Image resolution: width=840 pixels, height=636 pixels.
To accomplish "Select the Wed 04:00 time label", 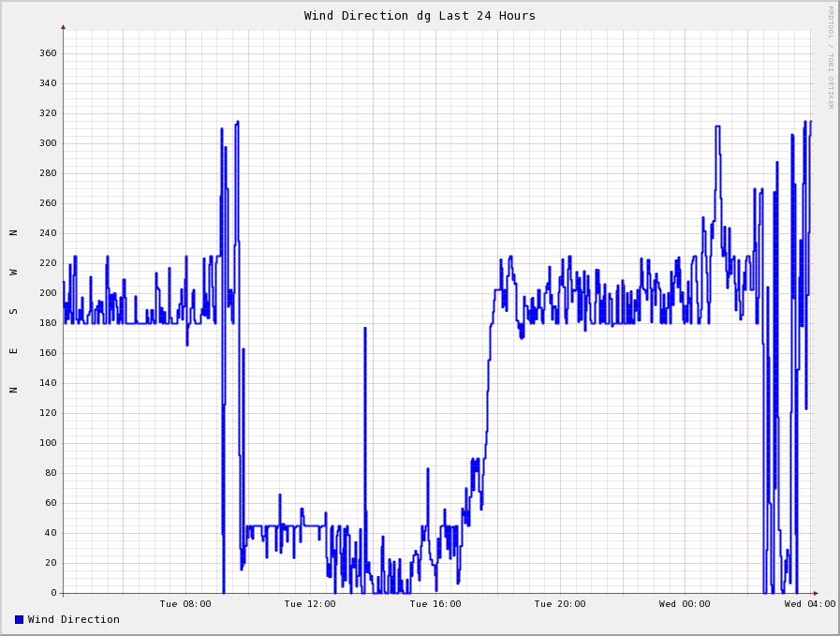I will tap(810, 604).
